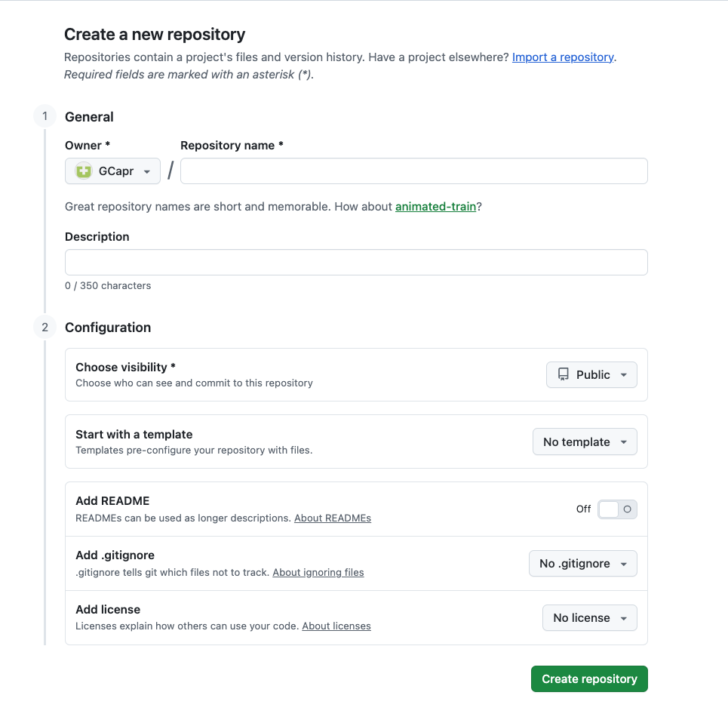Click the step 1 circle next to General

pyautogui.click(x=44, y=116)
